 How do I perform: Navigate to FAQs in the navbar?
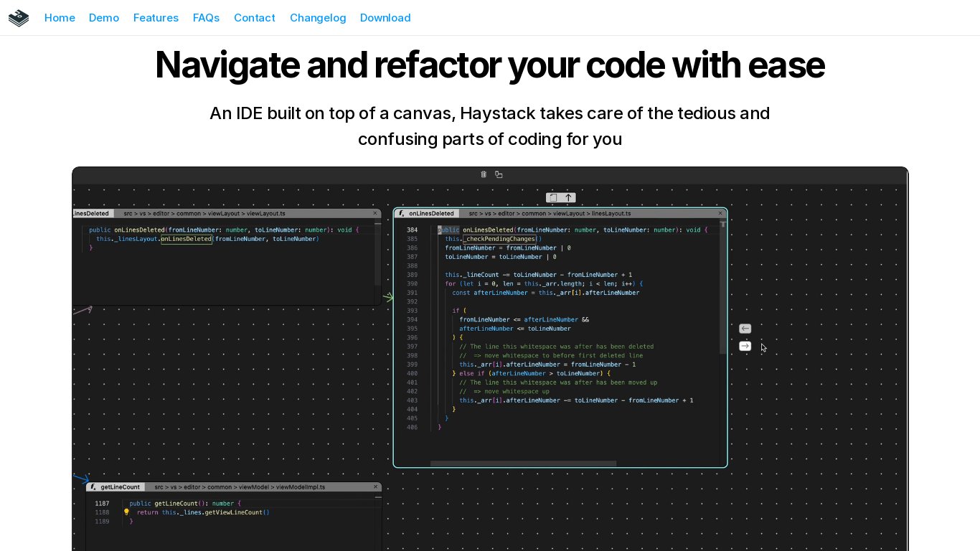[206, 18]
